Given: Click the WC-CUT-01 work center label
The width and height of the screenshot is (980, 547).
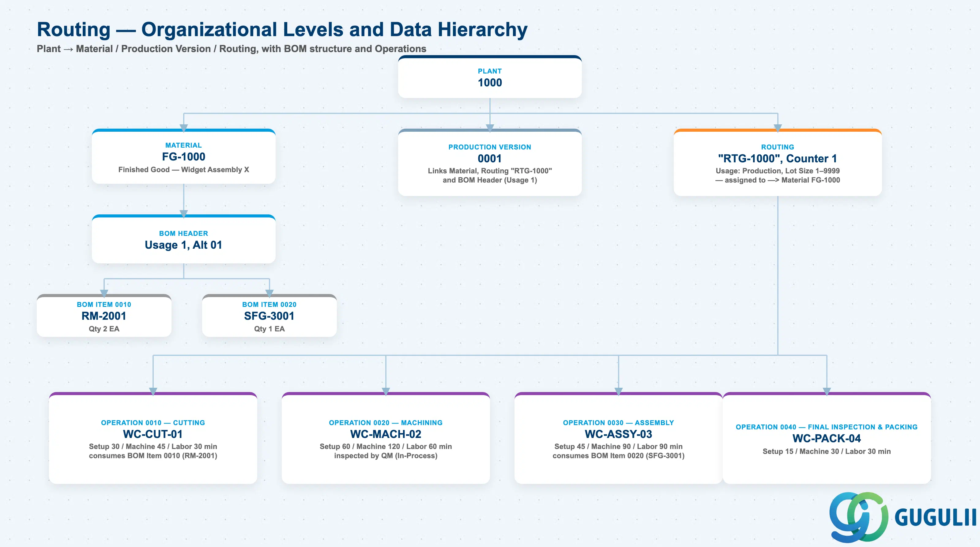Looking at the screenshot, I should [153, 434].
